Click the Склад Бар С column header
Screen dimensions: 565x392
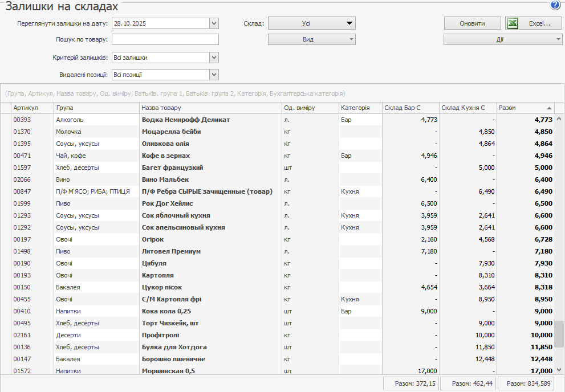coord(410,108)
